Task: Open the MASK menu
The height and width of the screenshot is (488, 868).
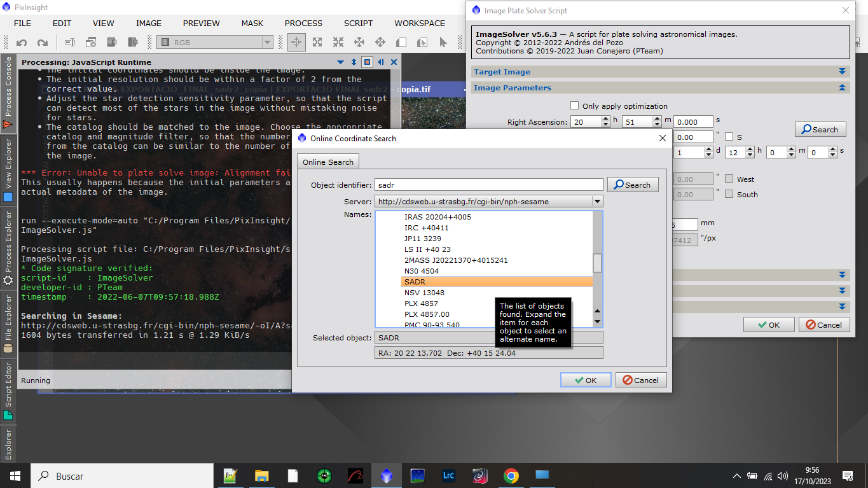Action: pyautogui.click(x=252, y=23)
